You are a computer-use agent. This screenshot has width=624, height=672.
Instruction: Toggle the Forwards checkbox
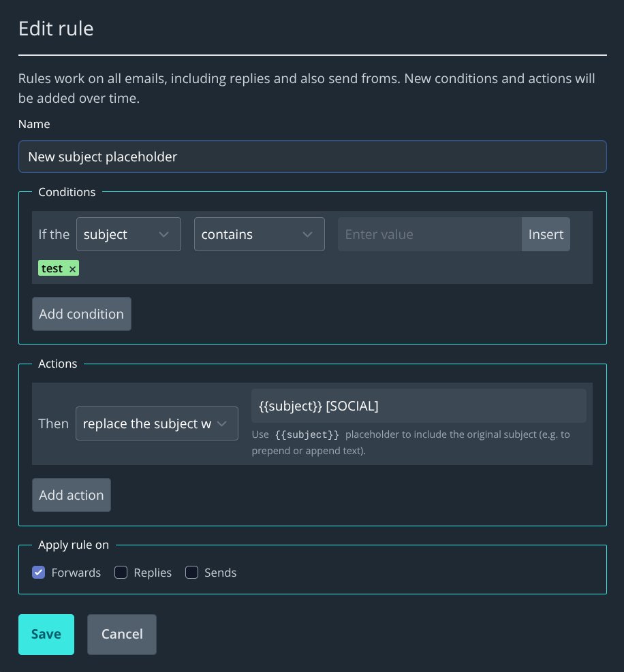tap(39, 572)
